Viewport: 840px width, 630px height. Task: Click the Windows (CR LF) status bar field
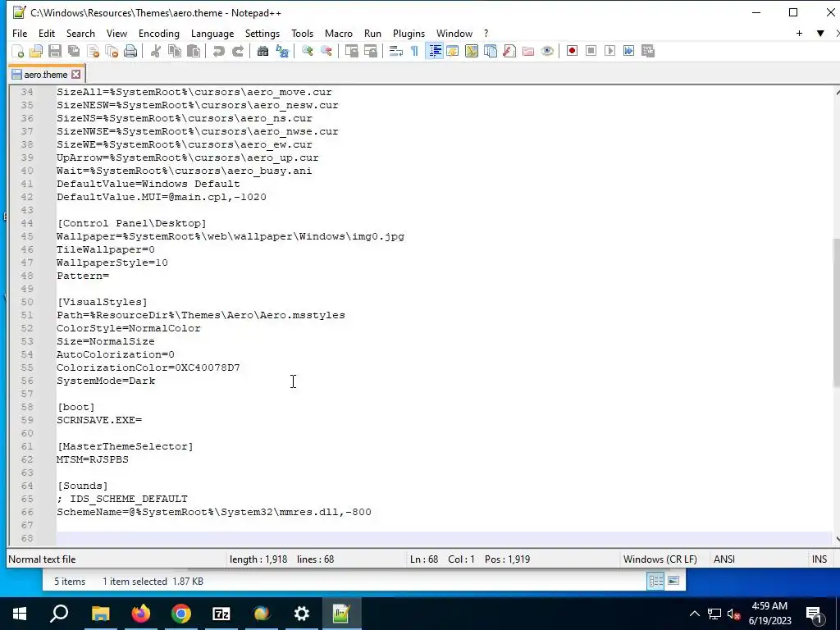660,559
